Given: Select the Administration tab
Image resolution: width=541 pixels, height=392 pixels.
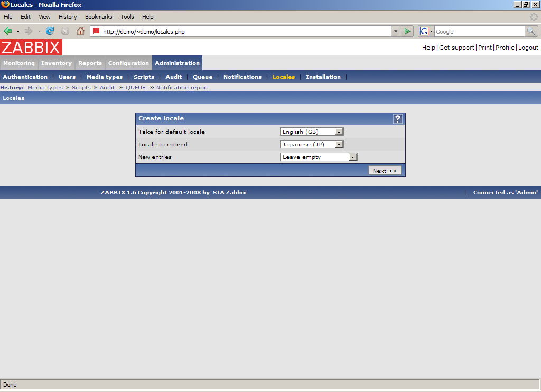Looking at the screenshot, I should (178, 63).
